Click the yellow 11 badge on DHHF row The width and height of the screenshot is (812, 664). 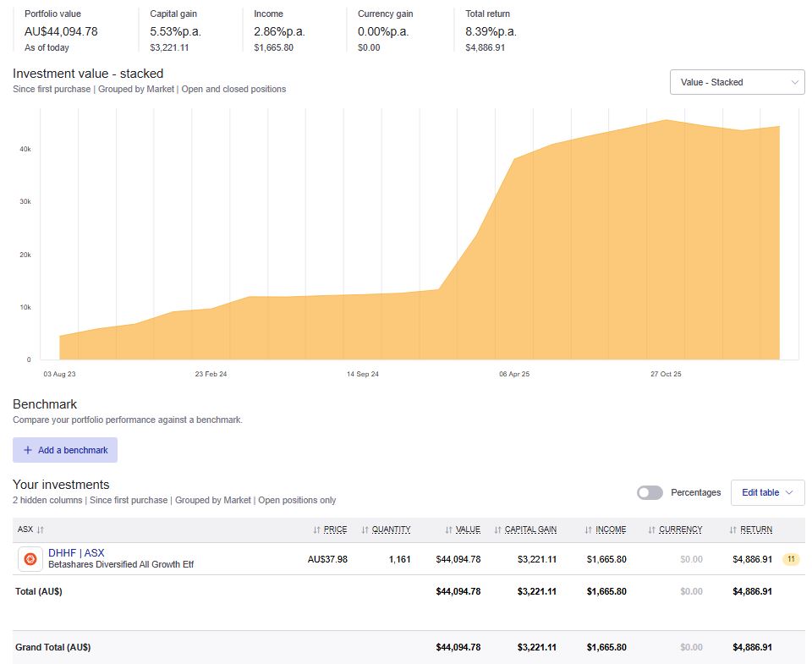coord(791,559)
